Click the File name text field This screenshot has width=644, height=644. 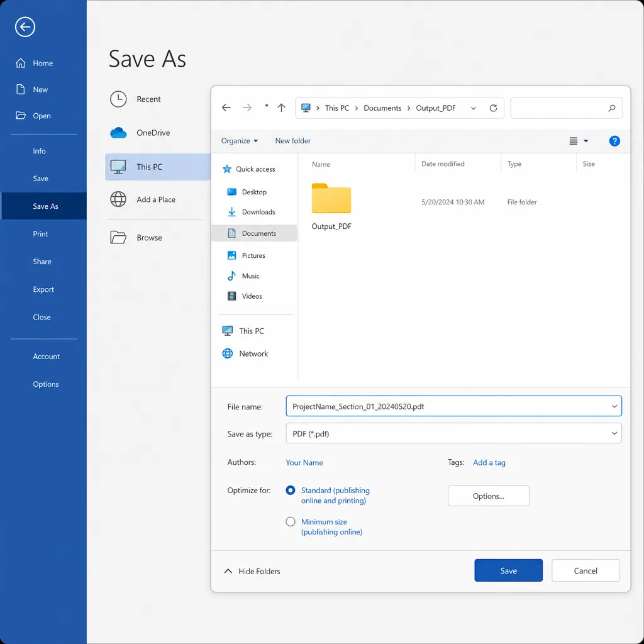453,406
